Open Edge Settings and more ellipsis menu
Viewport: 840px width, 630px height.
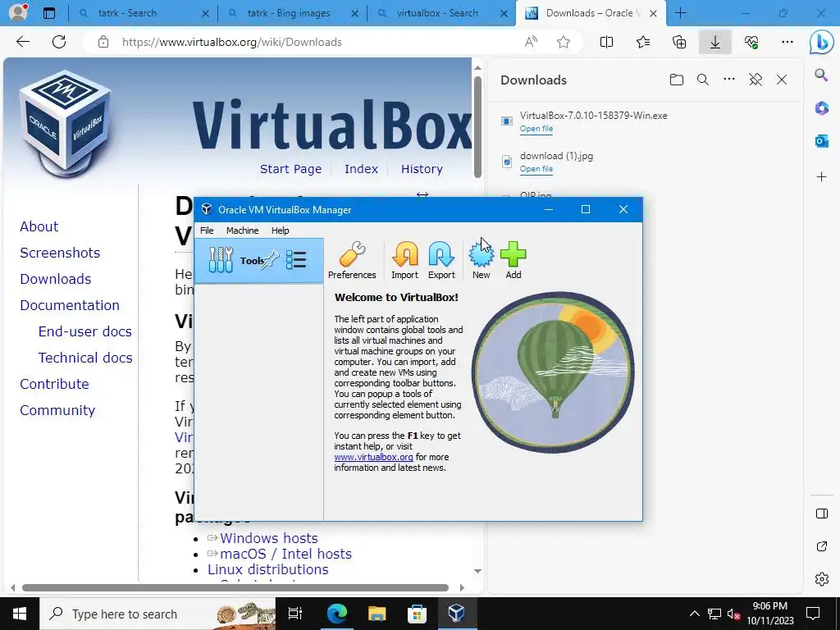coord(787,42)
